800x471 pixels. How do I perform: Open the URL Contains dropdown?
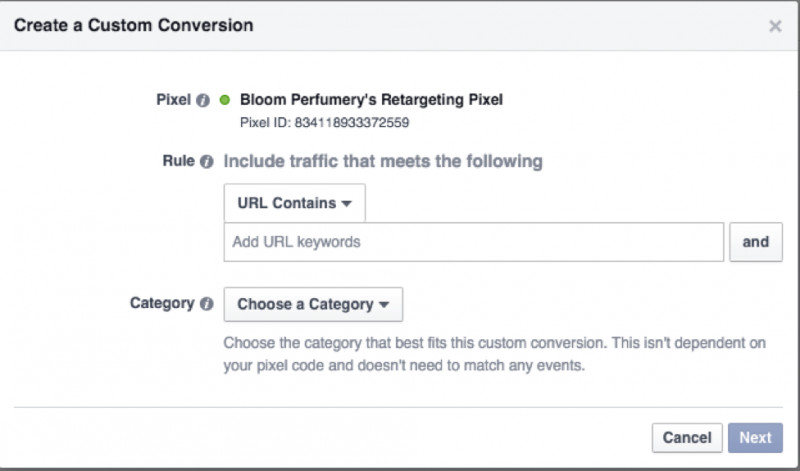[294, 203]
